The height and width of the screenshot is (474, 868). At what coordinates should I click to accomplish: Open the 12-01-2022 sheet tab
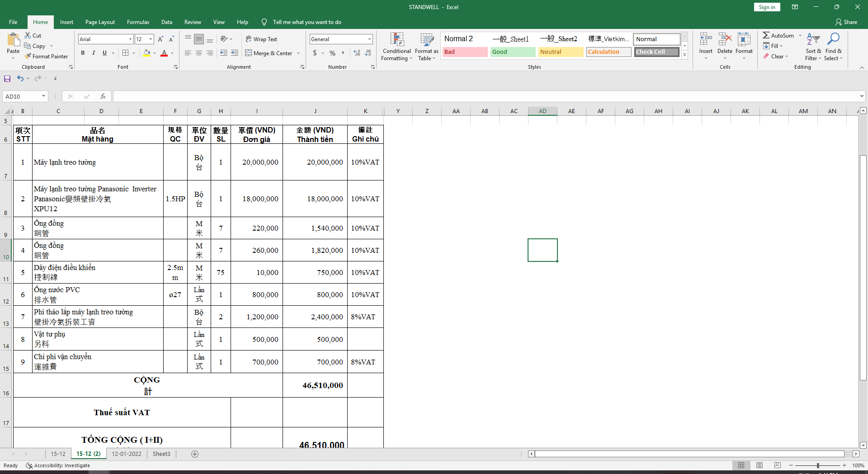[x=127, y=454]
